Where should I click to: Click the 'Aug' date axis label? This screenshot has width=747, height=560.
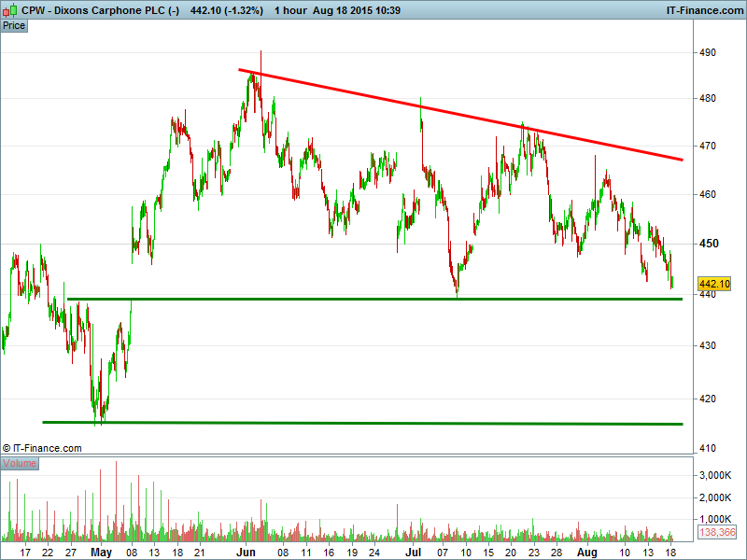pos(587,553)
